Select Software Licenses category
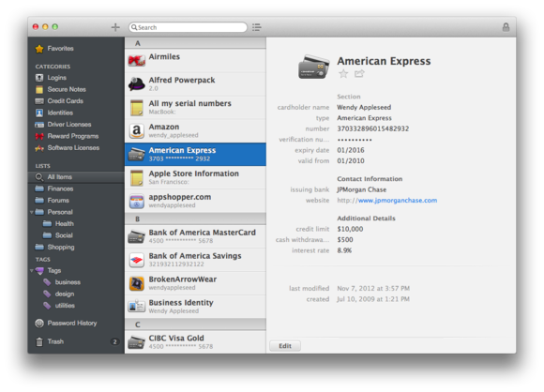Image resolution: width=544 pixels, height=392 pixels. 76,148
